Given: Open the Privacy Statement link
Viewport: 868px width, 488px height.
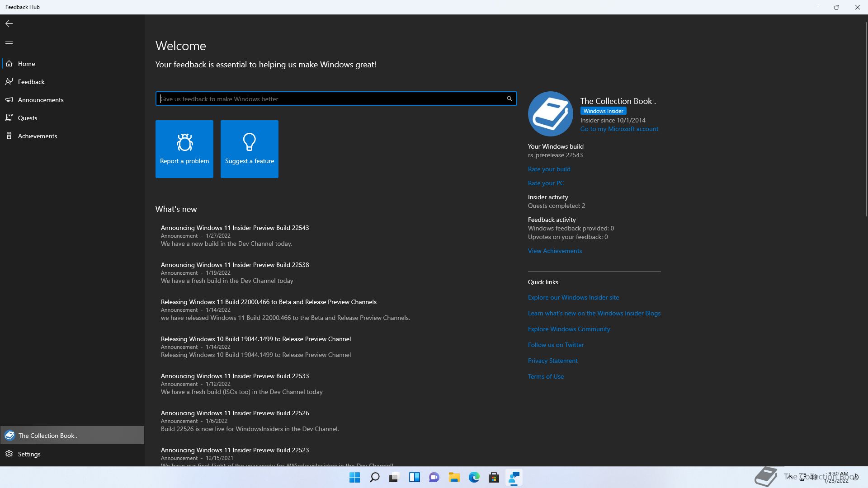Looking at the screenshot, I should tap(552, 361).
